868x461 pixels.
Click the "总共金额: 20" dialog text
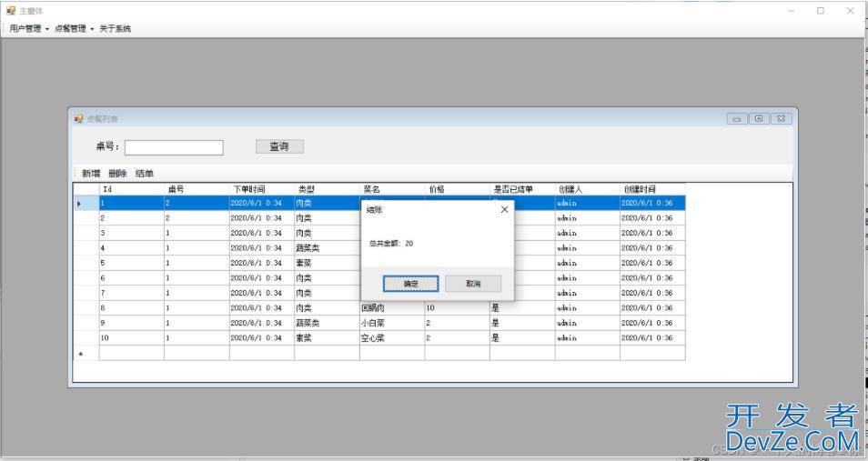[x=391, y=244]
